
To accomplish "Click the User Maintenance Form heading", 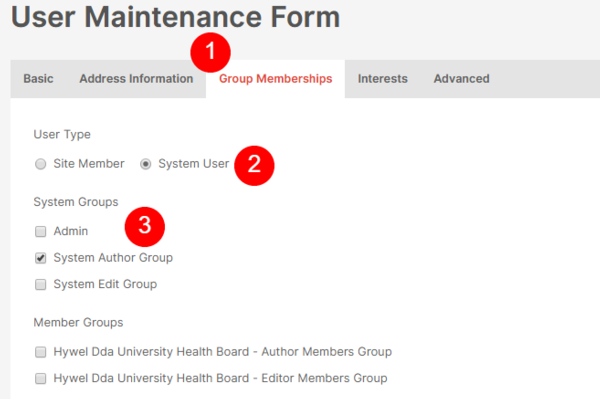I will 176,17.
